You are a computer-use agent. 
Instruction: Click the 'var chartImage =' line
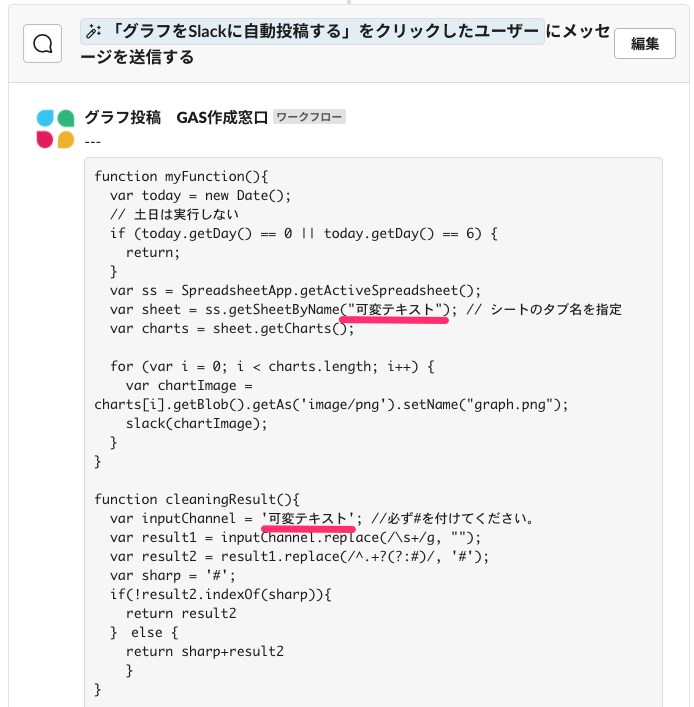click(189, 386)
